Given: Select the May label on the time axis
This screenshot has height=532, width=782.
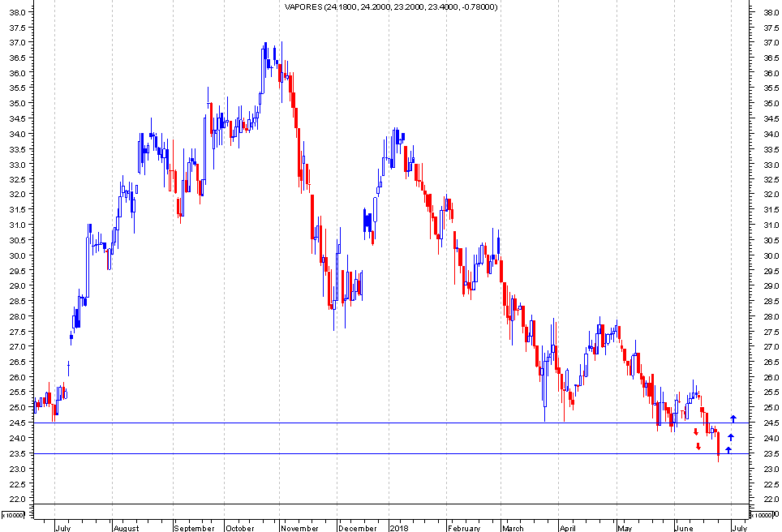Looking at the screenshot, I should (x=625, y=528).
